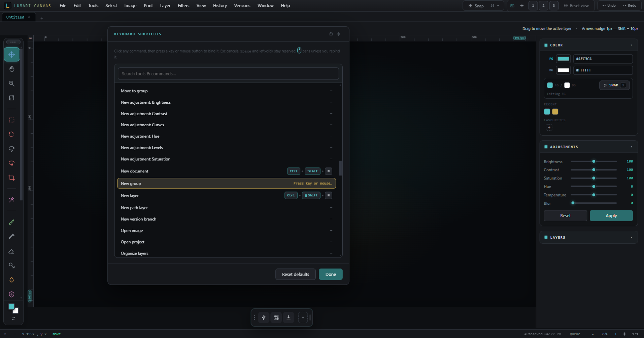Click the camera snapshot icon in top bar

[512, 6]
